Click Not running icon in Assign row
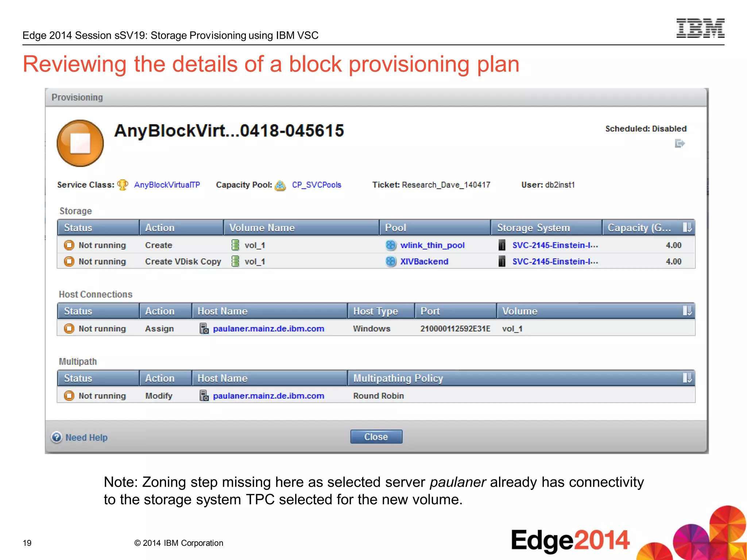Image resolution: width=747 pixels, height=560 pixels. click(x=69, y=328)
